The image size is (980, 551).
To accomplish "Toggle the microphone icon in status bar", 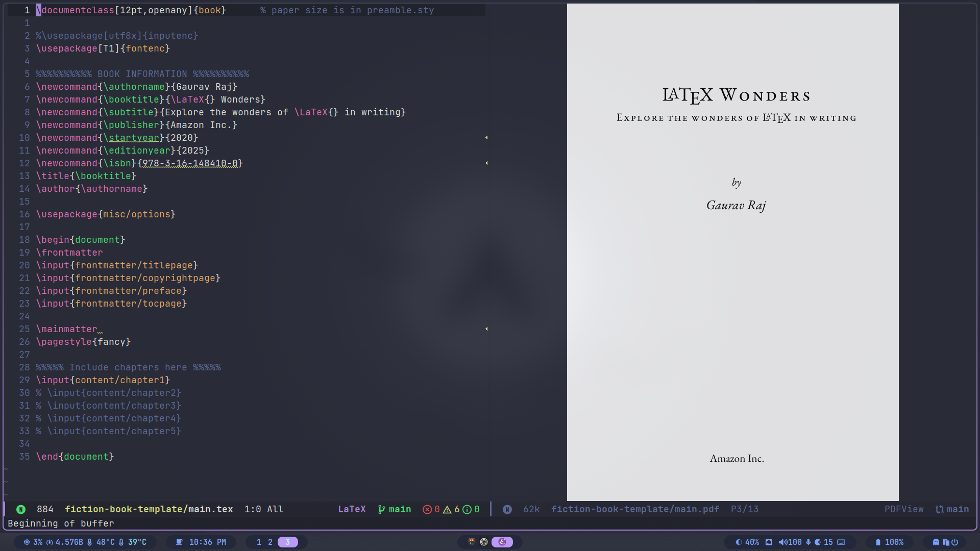I will coord(808,542).
